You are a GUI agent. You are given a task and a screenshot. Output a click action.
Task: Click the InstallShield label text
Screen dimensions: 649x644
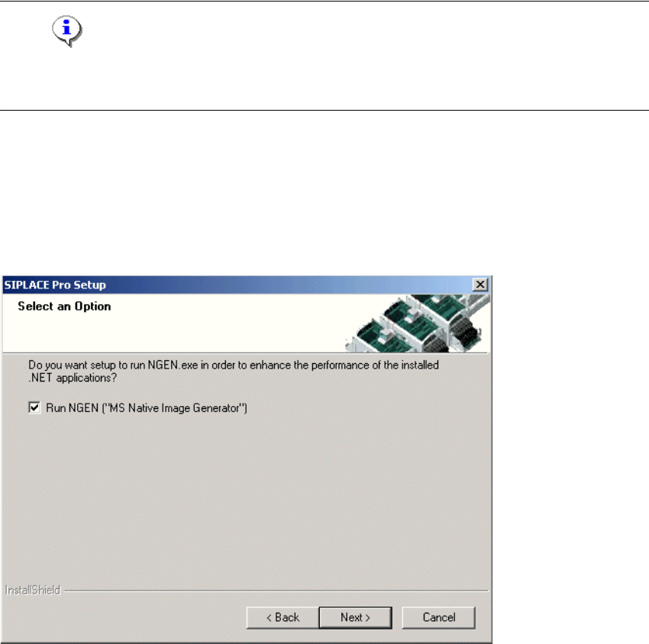pos(33,590)
